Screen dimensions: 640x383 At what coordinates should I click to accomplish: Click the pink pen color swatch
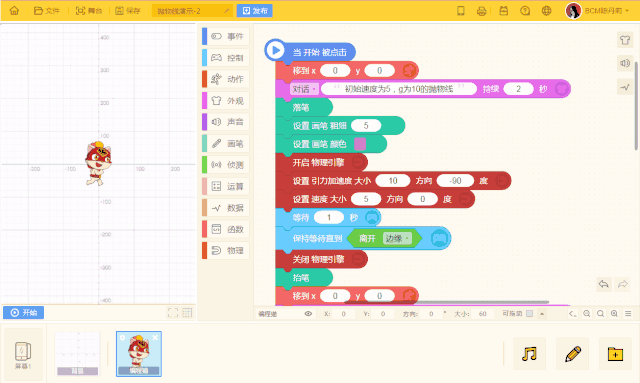point(360,144)
